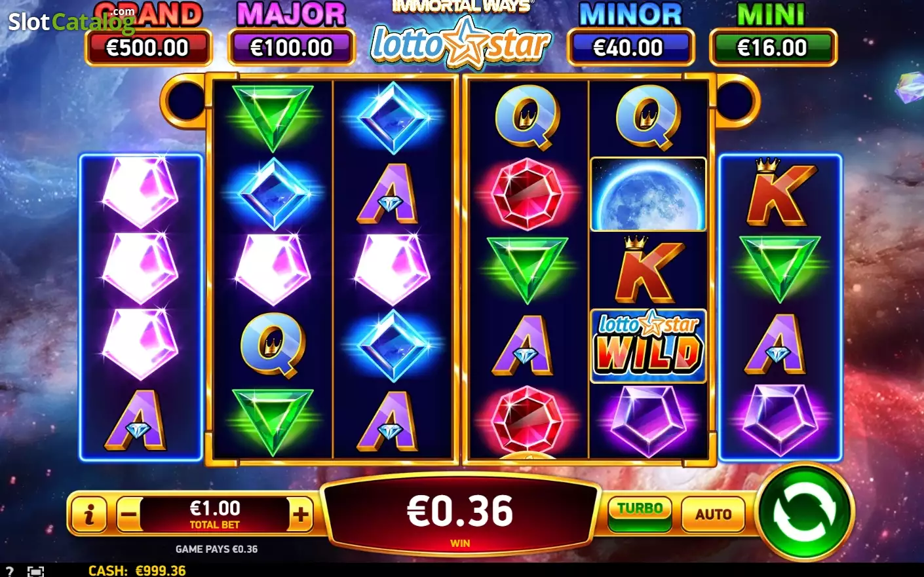
Task: Toggle TURBO mode
Action: tap(640, 513)
